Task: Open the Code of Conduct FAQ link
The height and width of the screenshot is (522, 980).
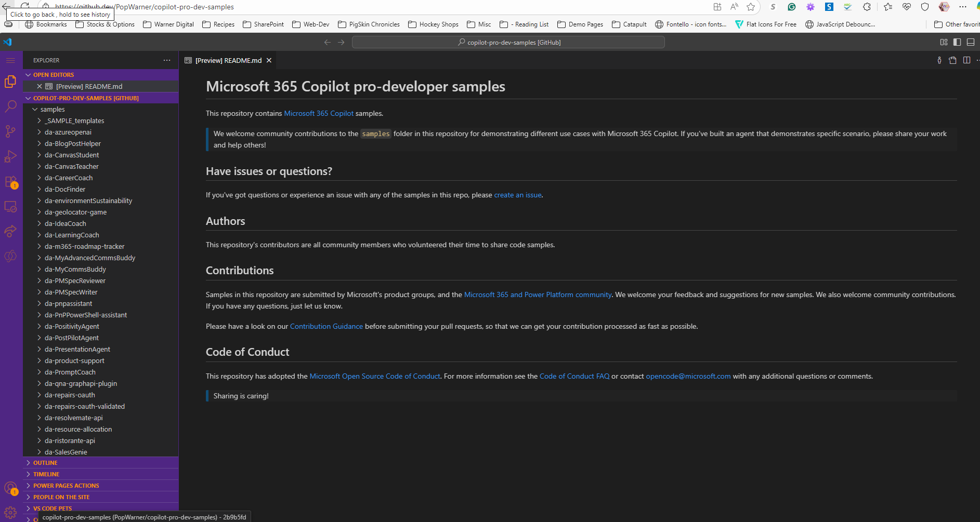Action: 574,376
